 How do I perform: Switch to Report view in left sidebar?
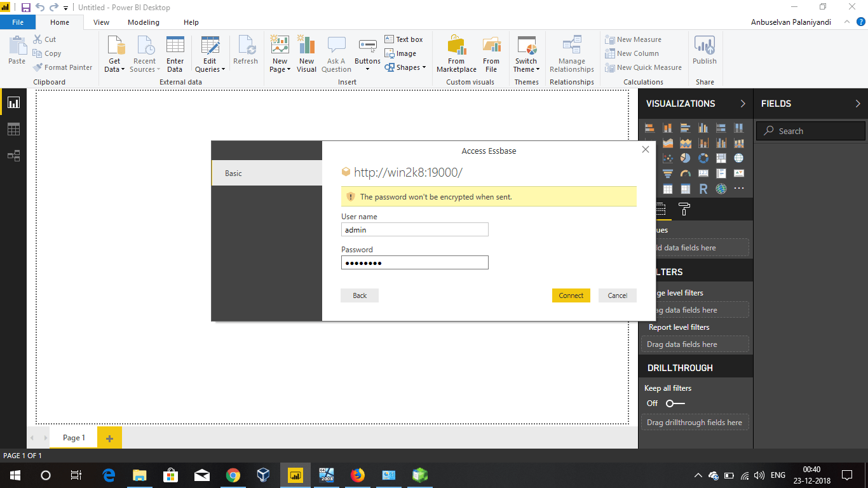point(13,102)
